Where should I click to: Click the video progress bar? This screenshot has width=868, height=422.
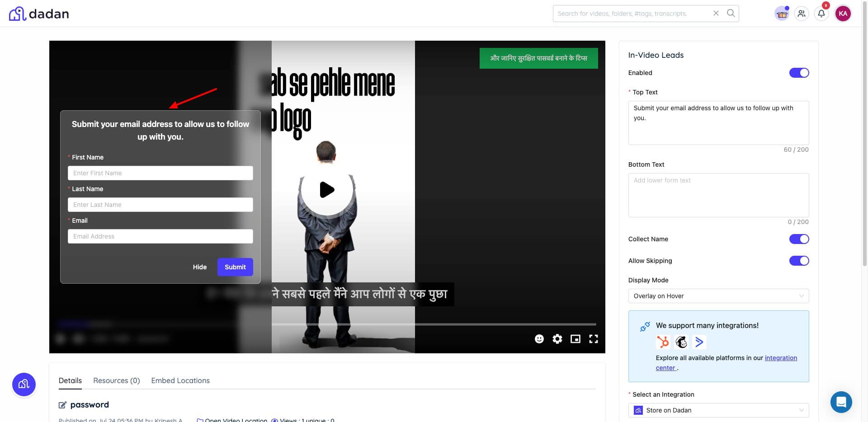(433, 324)
